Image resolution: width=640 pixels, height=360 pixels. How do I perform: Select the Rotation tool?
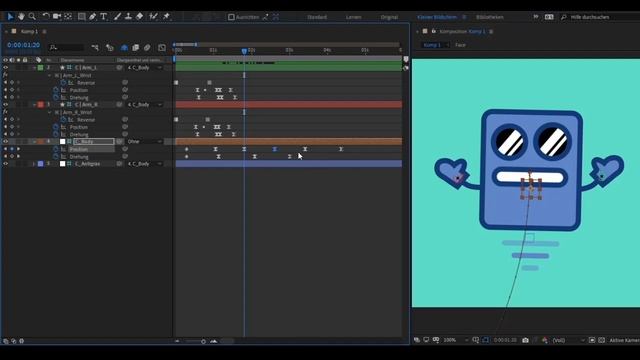click(x=46, y=16)
